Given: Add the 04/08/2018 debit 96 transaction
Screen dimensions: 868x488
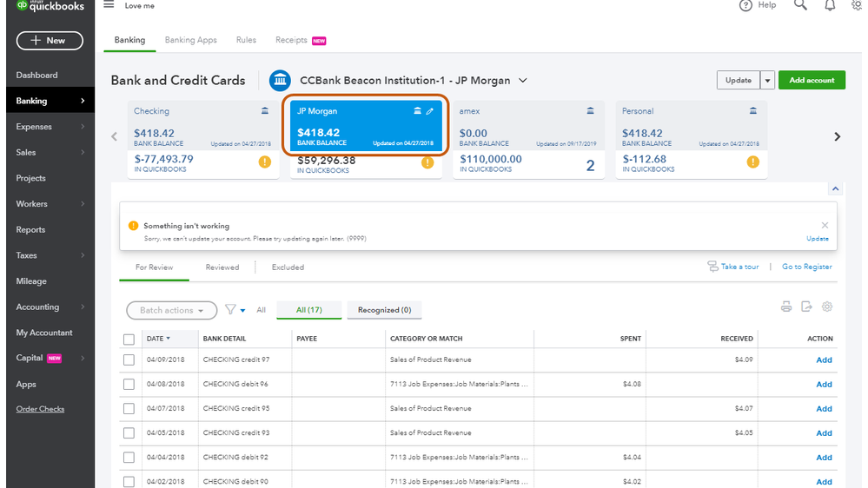Looking at the screenshot, I should (x=824, y=385).
